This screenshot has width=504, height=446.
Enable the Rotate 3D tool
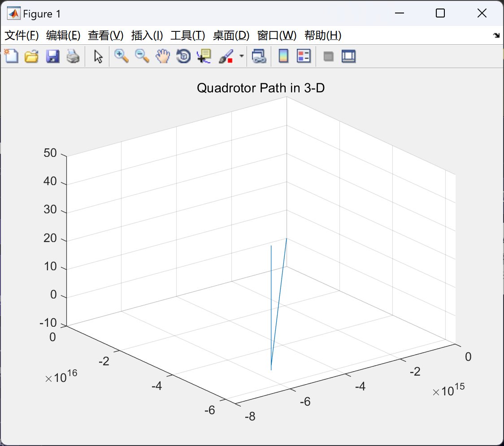183,56
